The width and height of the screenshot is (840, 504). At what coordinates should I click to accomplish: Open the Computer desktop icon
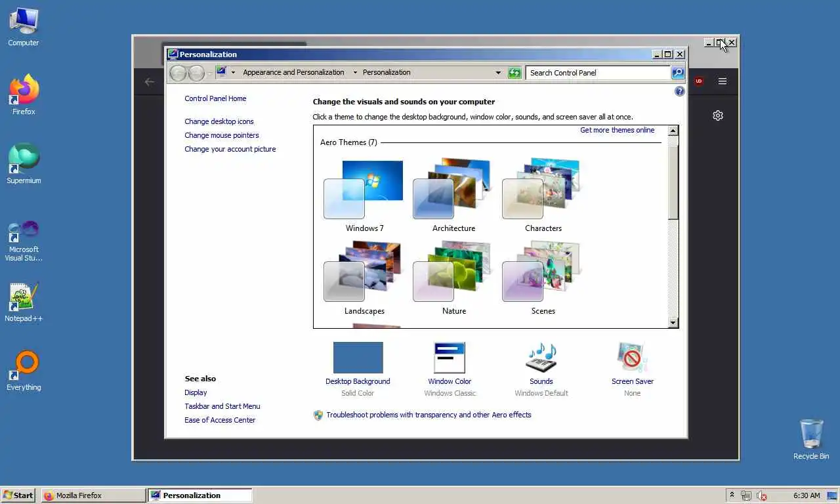coord(24,27)
